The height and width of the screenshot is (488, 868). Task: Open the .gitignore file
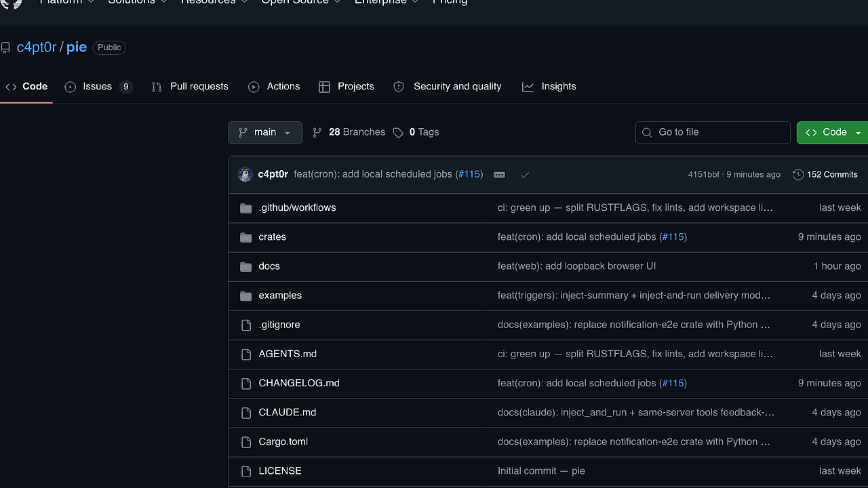279,324
